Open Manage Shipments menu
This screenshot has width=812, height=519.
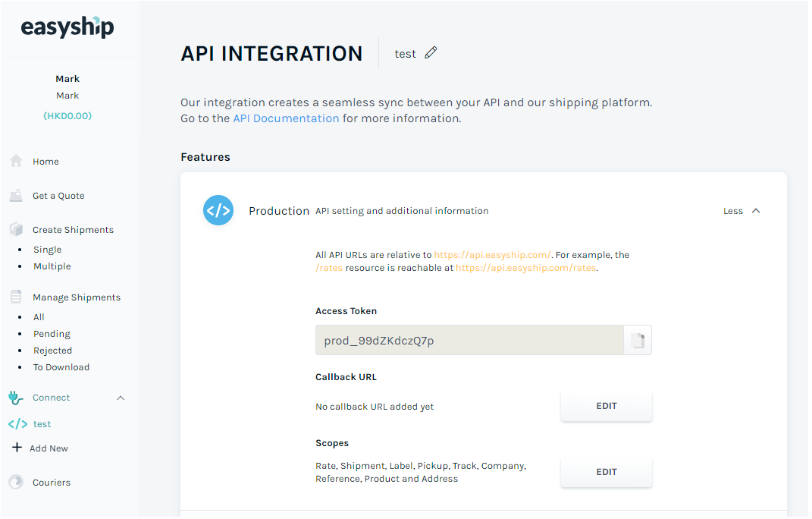(x=77, y=297)
